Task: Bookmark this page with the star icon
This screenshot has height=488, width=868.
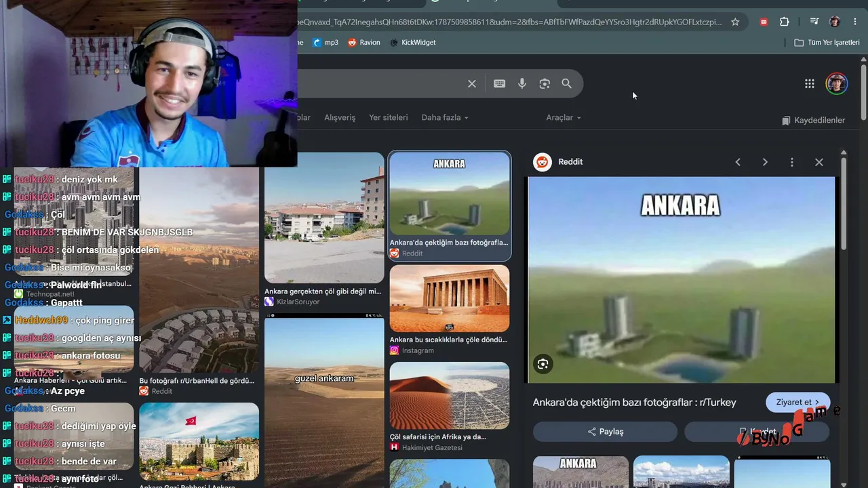Action: point(735,22)
